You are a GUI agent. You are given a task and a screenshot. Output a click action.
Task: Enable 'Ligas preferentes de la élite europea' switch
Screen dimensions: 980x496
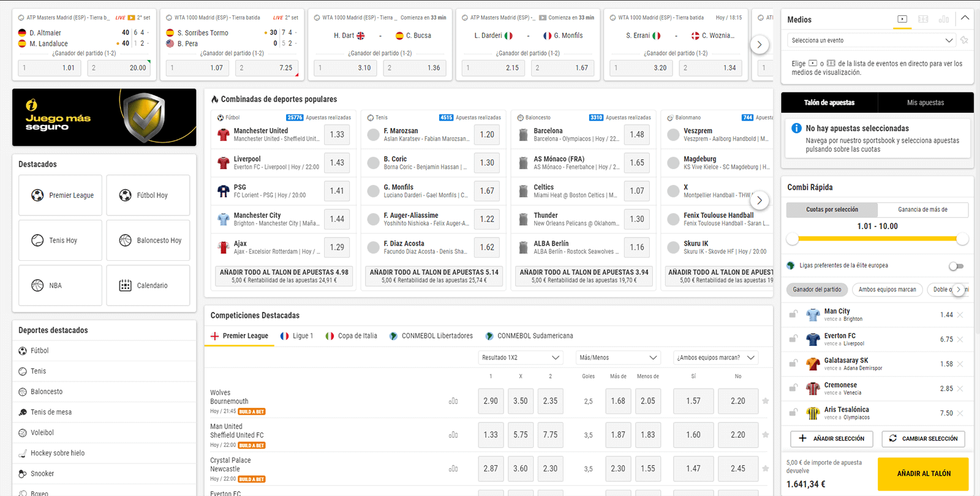[956, 266]
